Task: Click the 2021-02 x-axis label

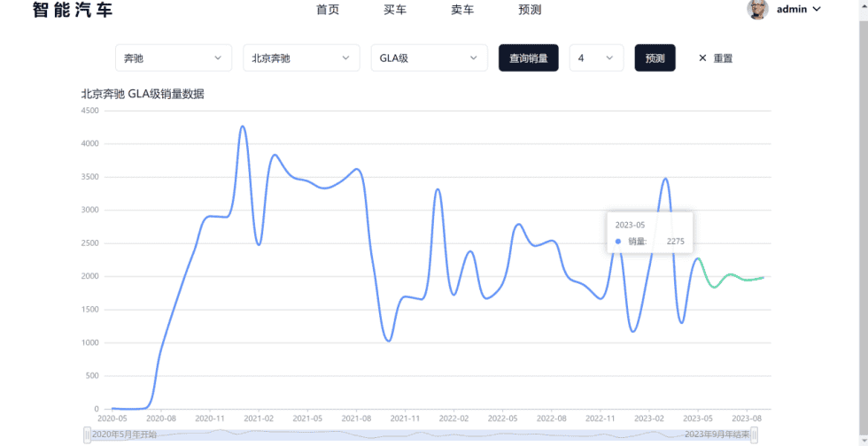Action: [x=259, y=419]
